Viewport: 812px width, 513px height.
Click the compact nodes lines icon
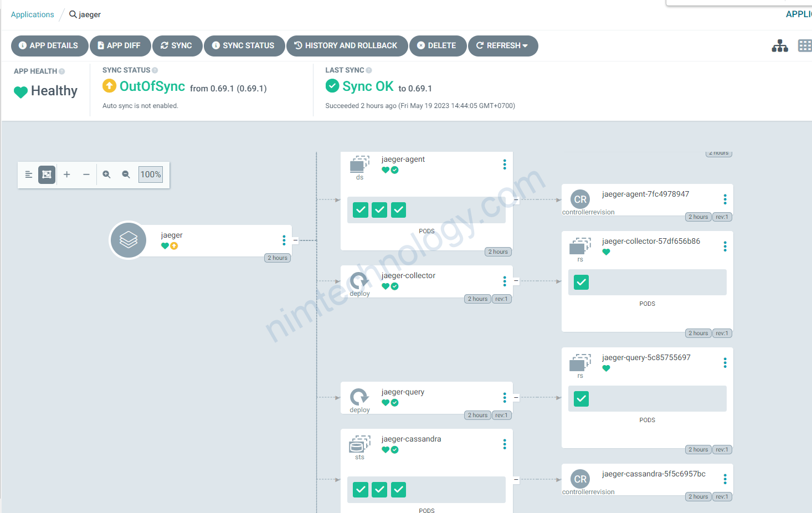pos(29,175)
